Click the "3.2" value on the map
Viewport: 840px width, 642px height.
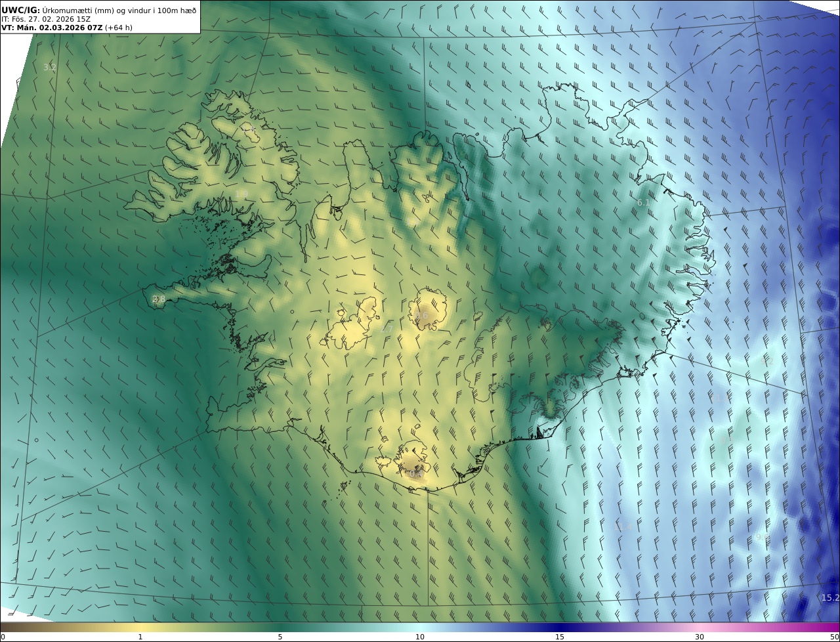(50, 67)
